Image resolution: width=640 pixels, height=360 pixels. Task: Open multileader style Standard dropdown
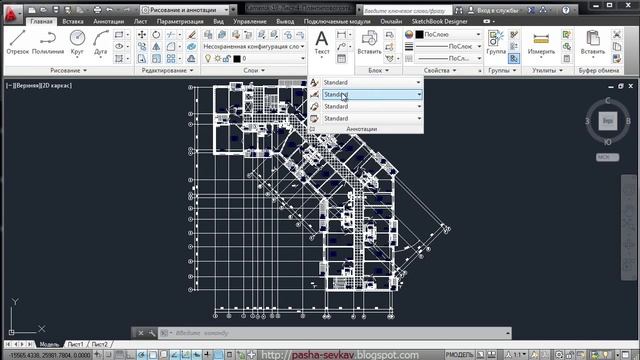point(372,107)
